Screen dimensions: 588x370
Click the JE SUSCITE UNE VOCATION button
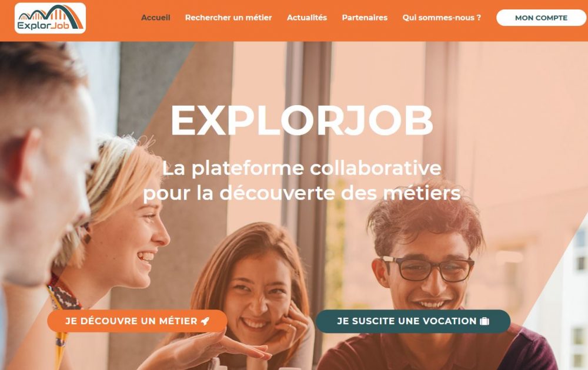[413, 321]
